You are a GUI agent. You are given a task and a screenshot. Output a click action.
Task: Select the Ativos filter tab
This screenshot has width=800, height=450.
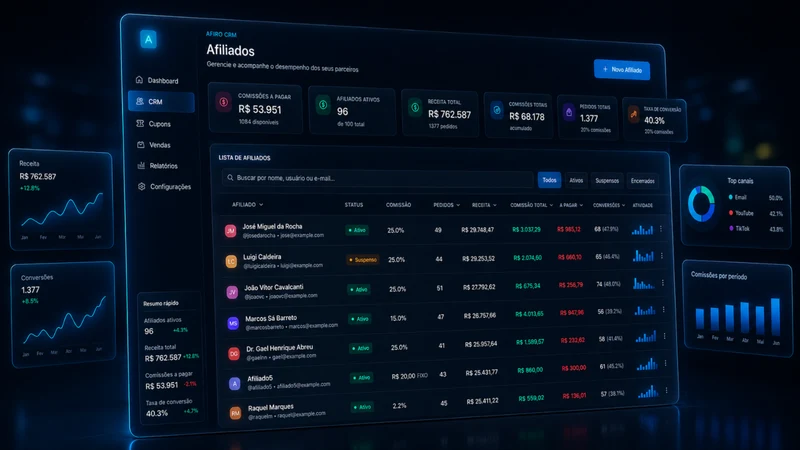click(576, 180)
